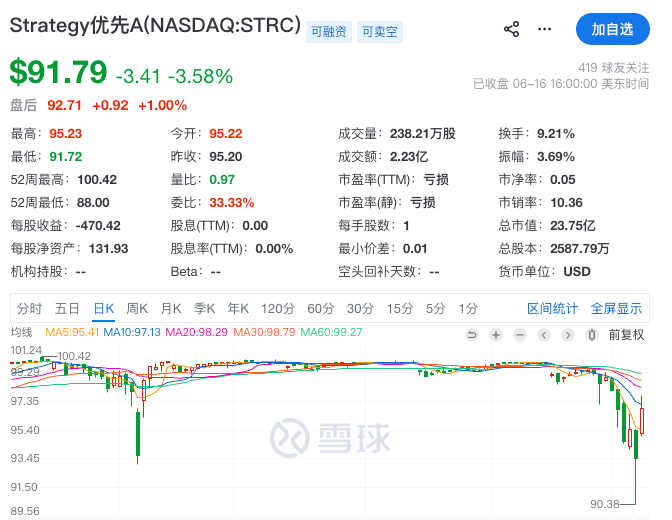Click 全屏显示 to show fullscreen
This screenshot has width=672, height=520.
coord(616,308)
